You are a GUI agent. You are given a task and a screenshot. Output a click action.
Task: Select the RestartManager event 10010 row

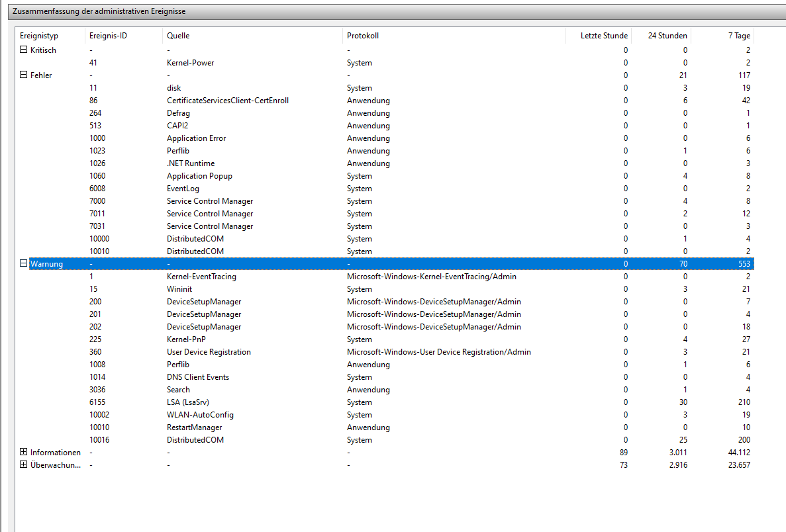point(385,427)
